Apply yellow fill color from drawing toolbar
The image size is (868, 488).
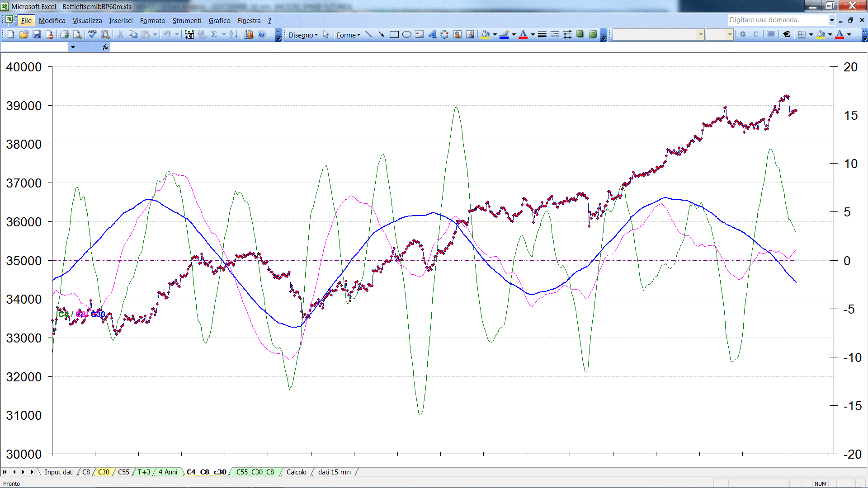(486, 34)
